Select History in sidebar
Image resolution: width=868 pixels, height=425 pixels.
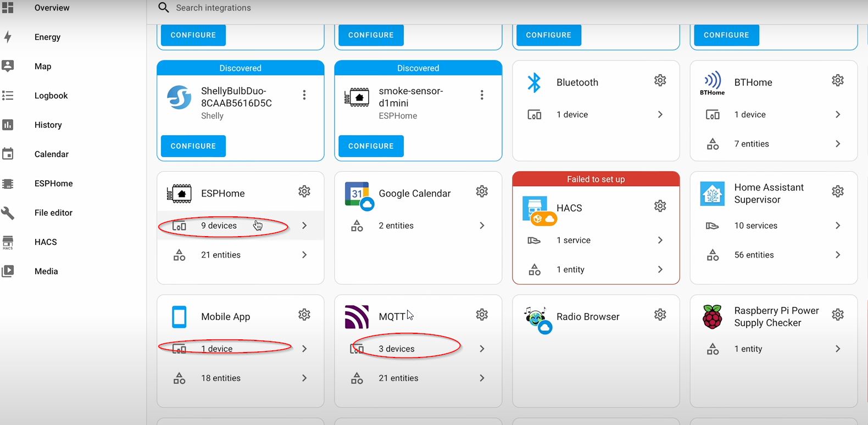pos(48,125)
